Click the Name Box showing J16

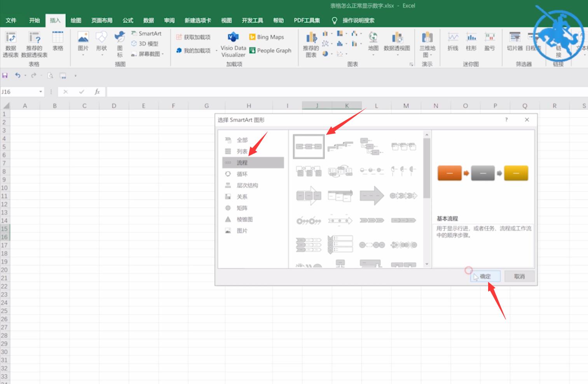tap(19, 92)
